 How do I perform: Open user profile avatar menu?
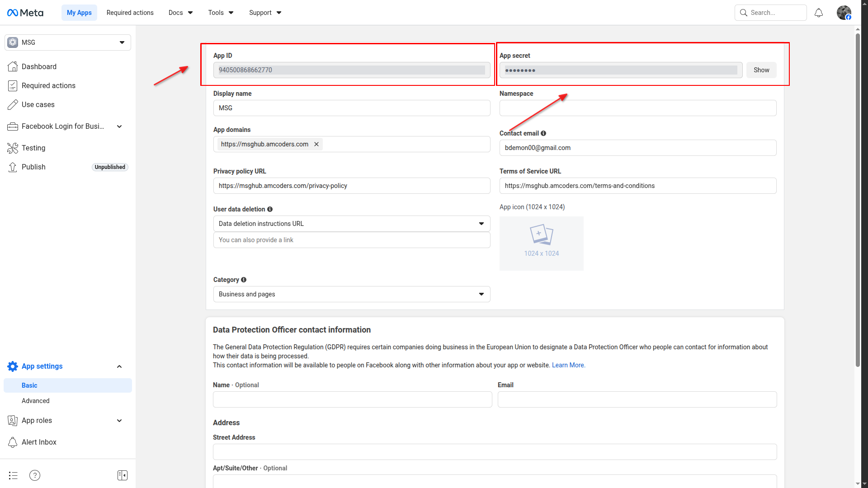(x=844, y=13)
